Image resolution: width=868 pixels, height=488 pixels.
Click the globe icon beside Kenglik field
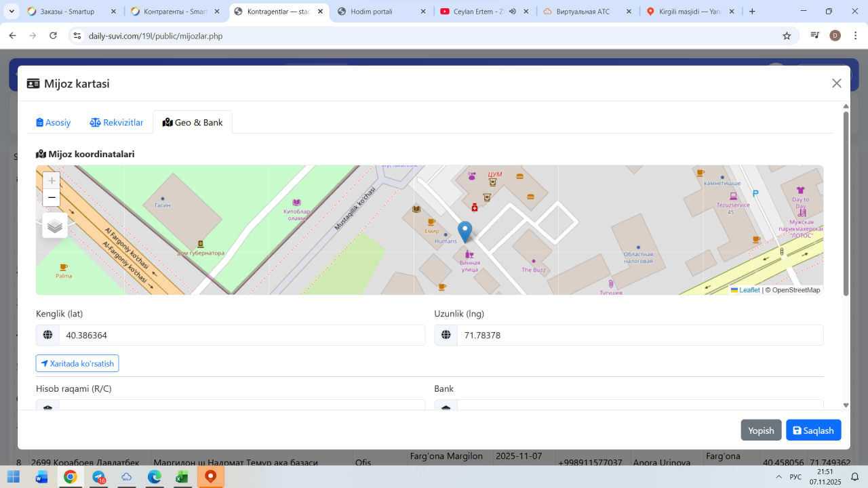pyautogui.click(x=47, y=335)
